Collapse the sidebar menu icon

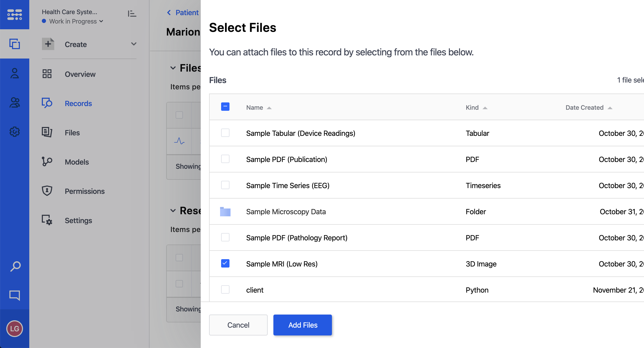[132, 14]
